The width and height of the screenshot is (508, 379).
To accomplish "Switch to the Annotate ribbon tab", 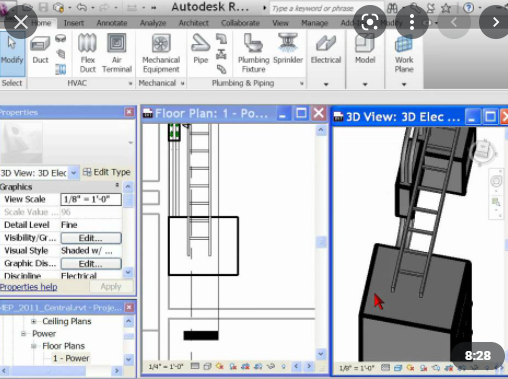I will [112, 23].
